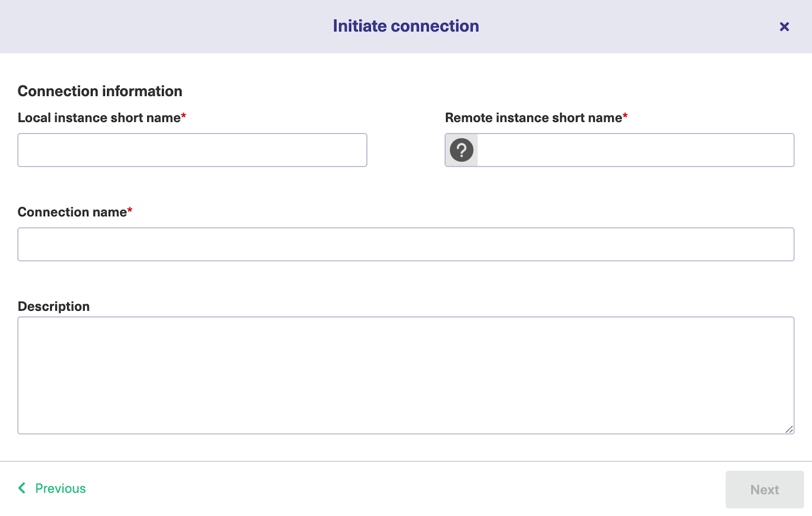The height and width of the screenshot is (516, 812).
Task: Click into the Connection name input
Action: (x=405, y=244)
